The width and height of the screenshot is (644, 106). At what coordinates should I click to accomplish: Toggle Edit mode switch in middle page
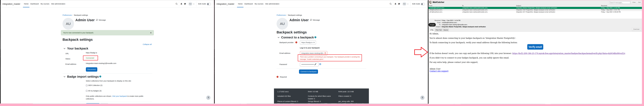coord(423,4)
